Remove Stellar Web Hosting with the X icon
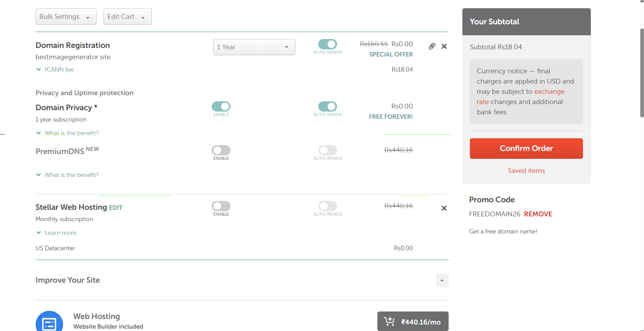The height and width of the screenshot is (331, 644). coord(444,208)
